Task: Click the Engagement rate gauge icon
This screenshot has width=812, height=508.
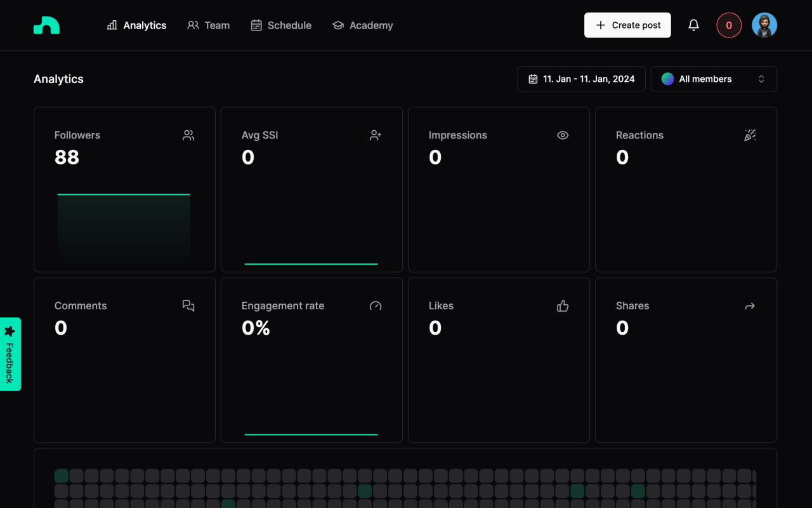Action: 376,306
